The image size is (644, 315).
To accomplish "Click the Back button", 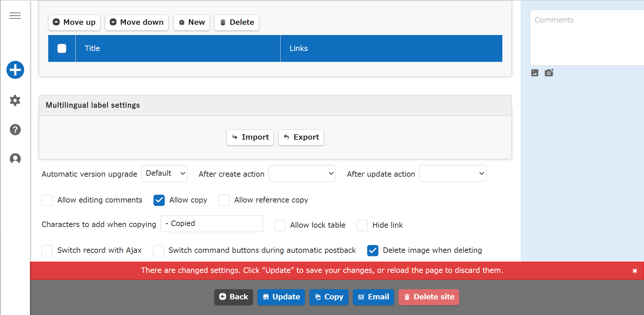I will point(234,297).
